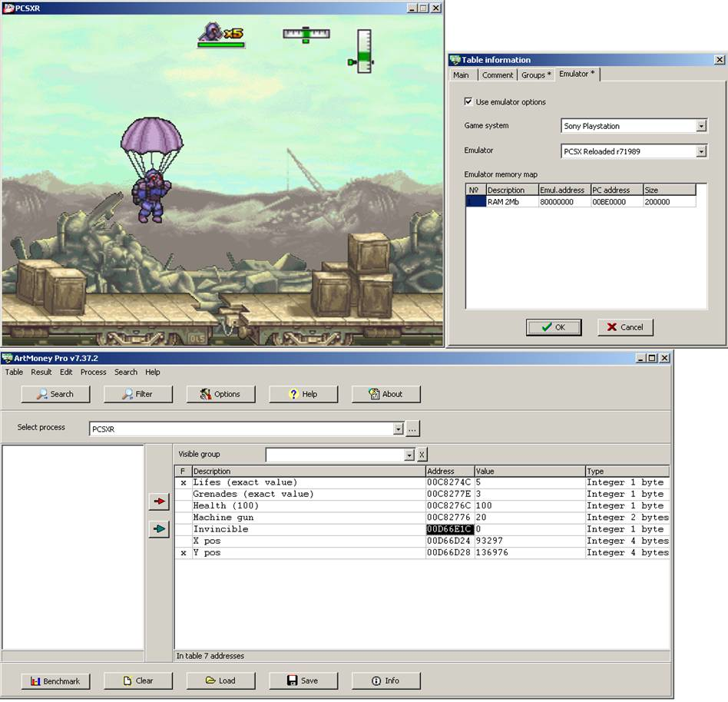The height and width of the screenshot is (702, 728).
Task: Open ArtMoney Options
Action: coord(220,394)
